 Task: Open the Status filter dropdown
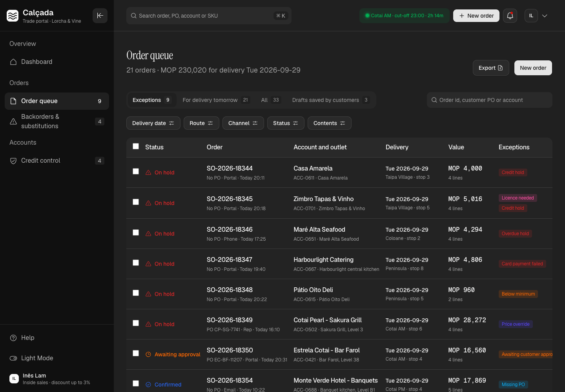pos(286,123)
